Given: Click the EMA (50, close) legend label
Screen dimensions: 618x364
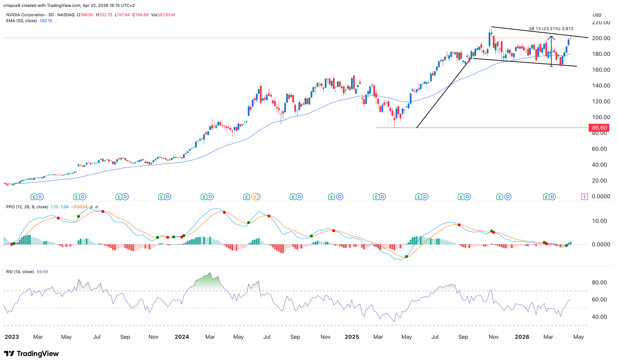Looking at the screenshot, I should [x=22, y=21].
